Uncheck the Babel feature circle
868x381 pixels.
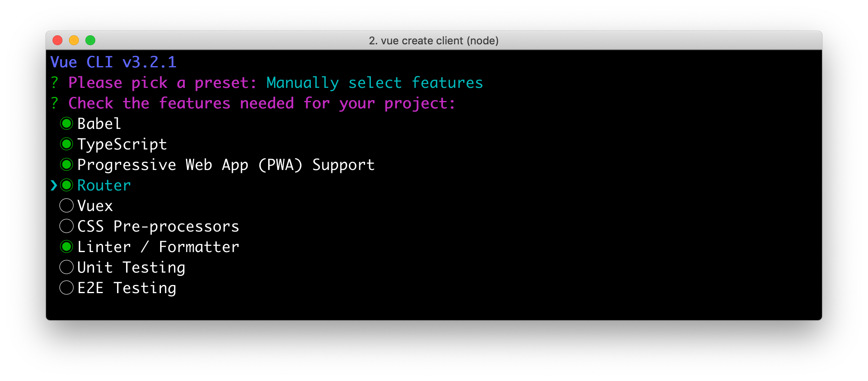click(x=67, y=124)
